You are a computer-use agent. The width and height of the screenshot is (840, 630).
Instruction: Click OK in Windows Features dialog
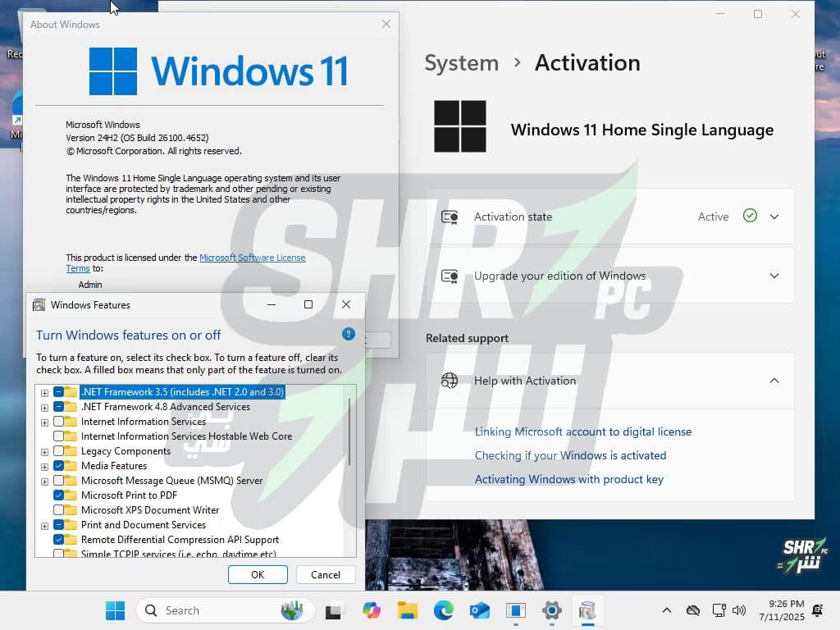258,574
